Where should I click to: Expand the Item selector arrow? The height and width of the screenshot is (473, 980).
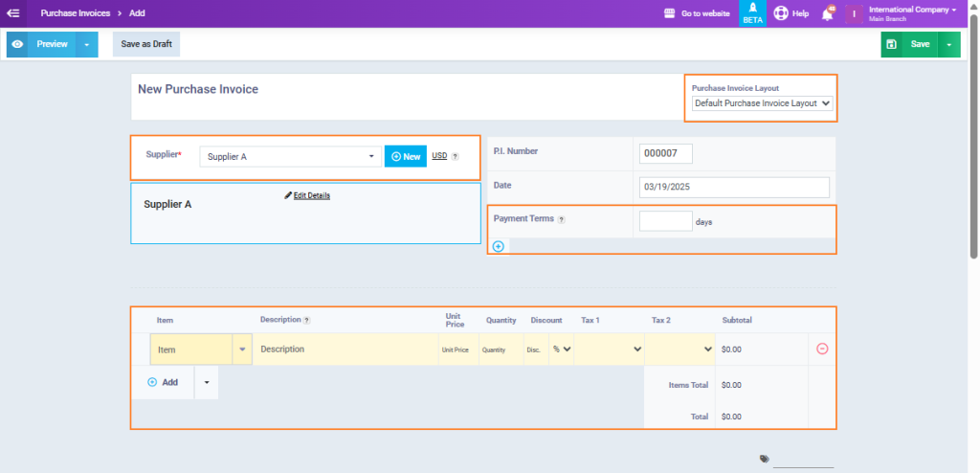(x=242, y=349)
